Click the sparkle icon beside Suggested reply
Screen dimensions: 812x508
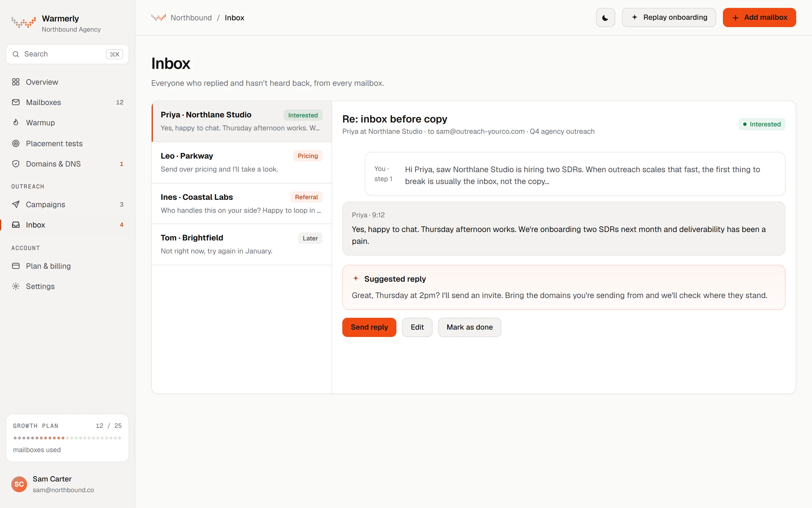(356, 279)
